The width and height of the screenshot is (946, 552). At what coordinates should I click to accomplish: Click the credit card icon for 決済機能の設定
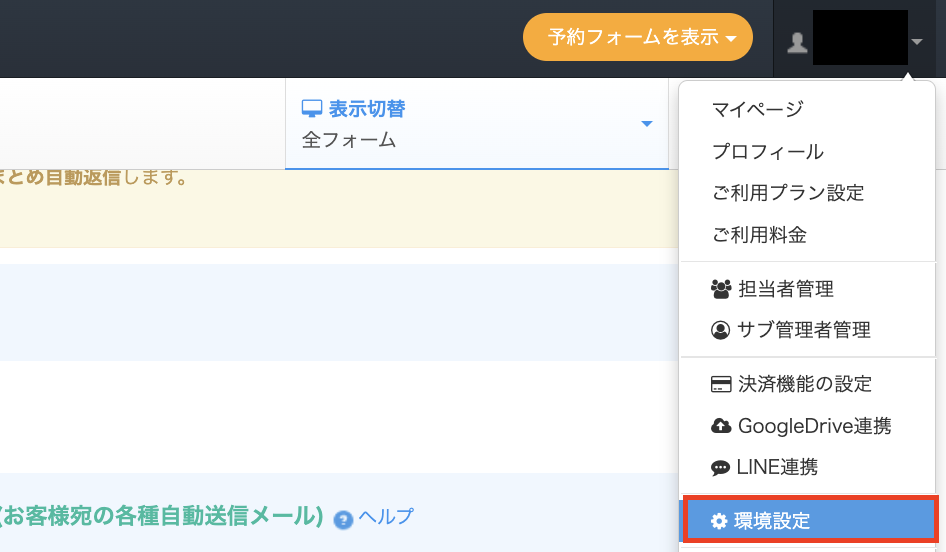tap(720, 384)
